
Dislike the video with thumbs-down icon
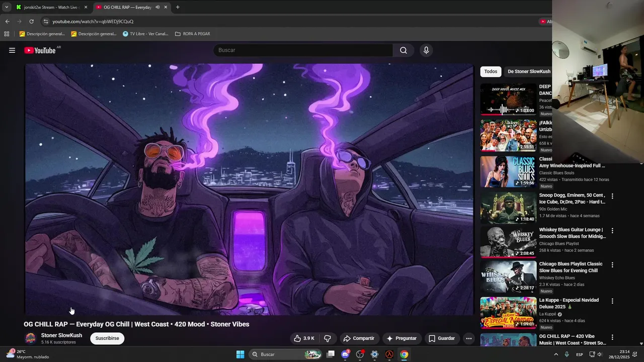point(328,338)
